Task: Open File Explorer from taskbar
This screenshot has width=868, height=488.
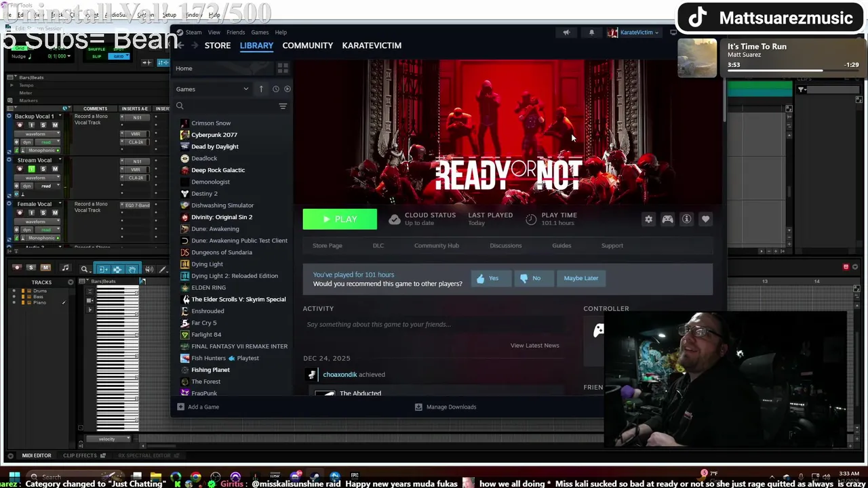Action: coord(155,477)
